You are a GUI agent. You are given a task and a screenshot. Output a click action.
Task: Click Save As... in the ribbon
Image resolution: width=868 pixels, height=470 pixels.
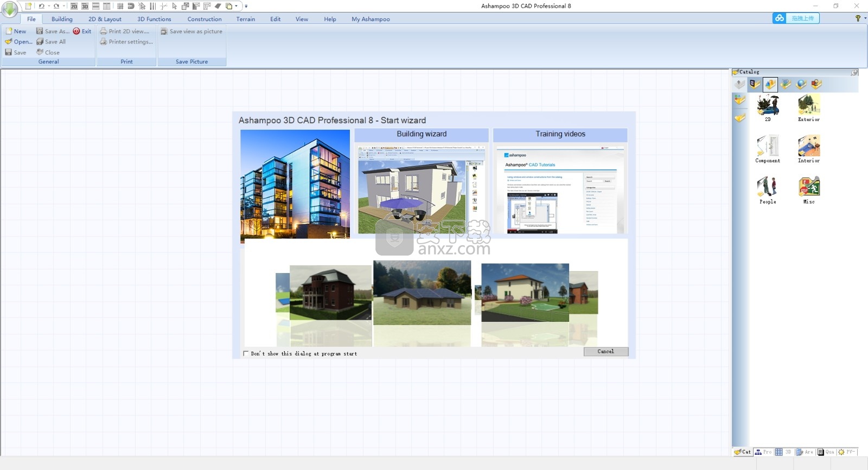coord(53,31)
